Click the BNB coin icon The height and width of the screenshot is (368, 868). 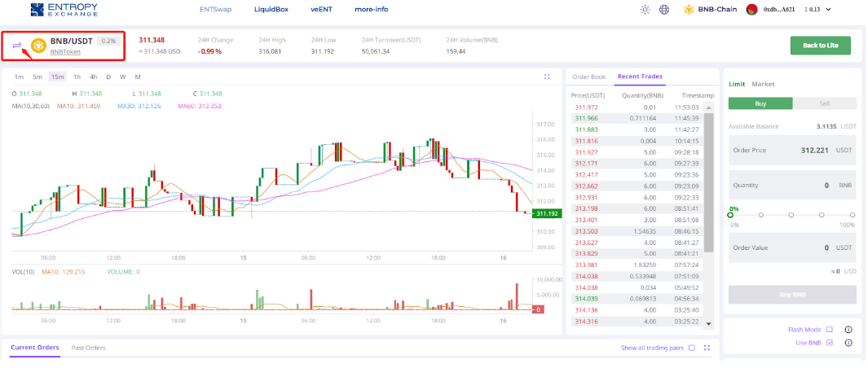click(x=38, y=46)
